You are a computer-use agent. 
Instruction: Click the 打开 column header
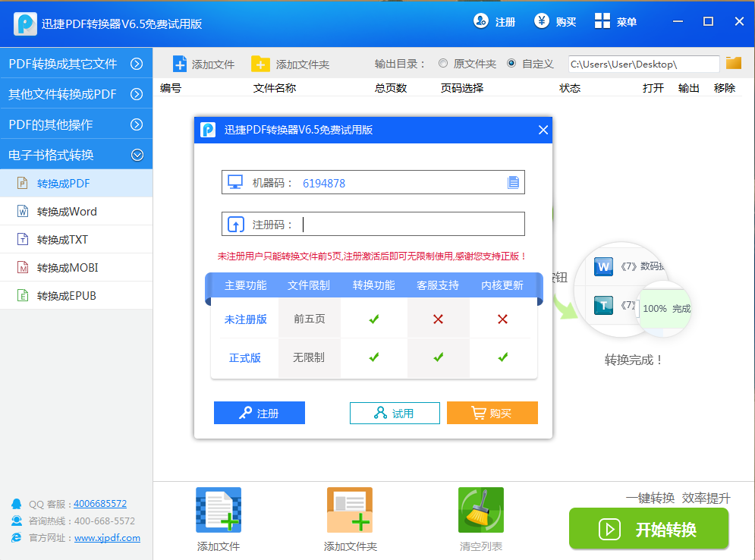(x=653, y=88)
